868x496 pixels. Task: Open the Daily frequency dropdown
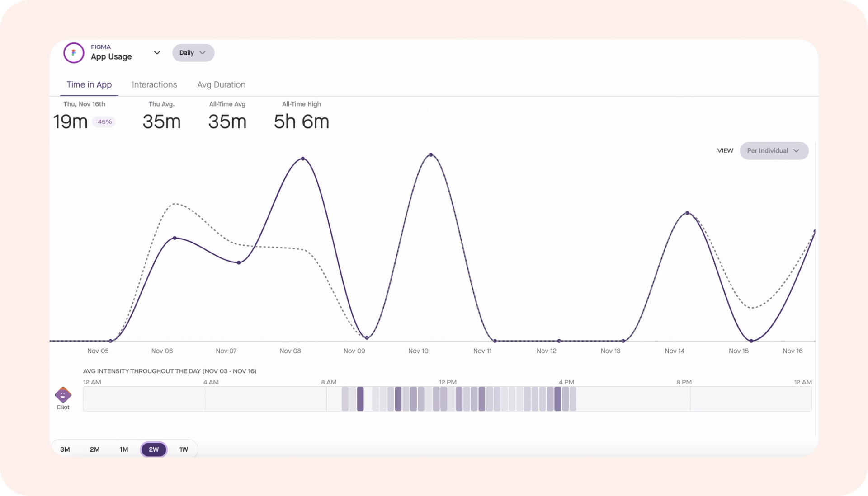click(x=193, y=53)
